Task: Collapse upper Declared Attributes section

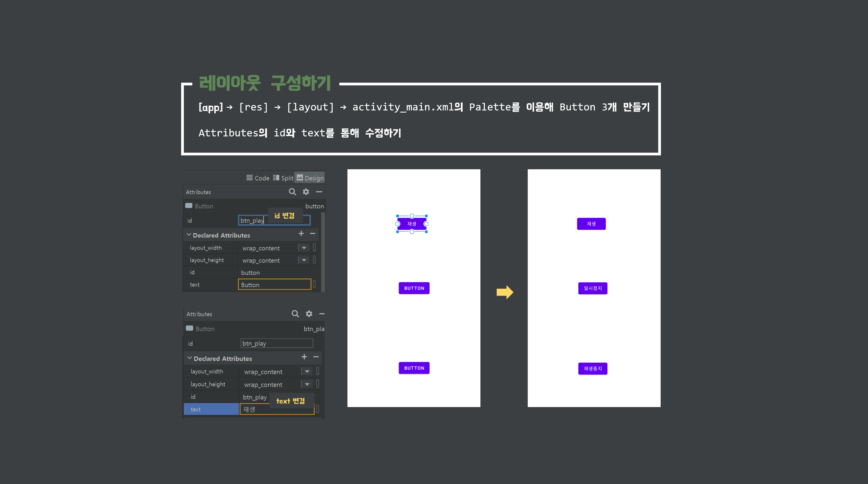Action: [x=189, y=235]
